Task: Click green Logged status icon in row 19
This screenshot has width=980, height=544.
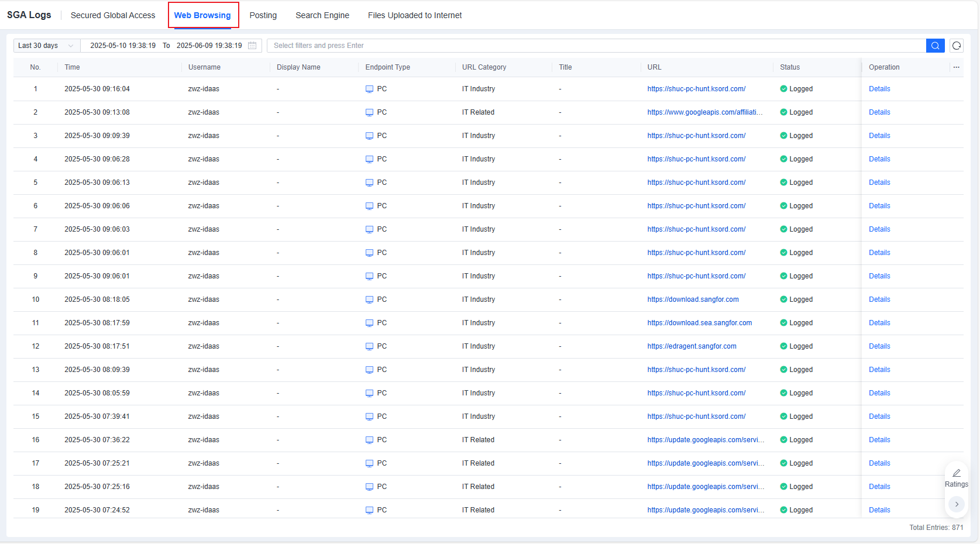Action: tap(783, 510)
